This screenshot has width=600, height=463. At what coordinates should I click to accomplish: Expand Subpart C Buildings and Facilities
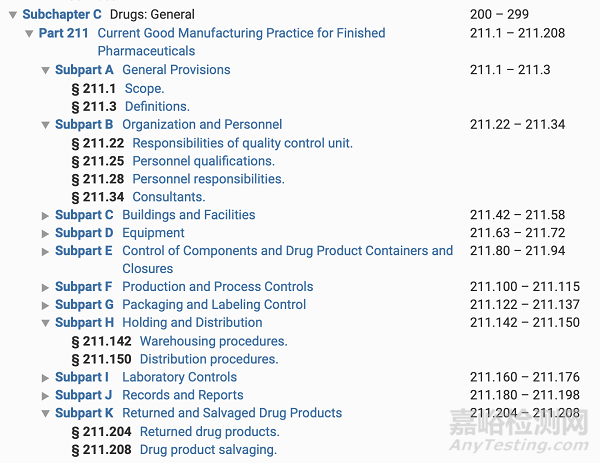[x=45, y=216]
